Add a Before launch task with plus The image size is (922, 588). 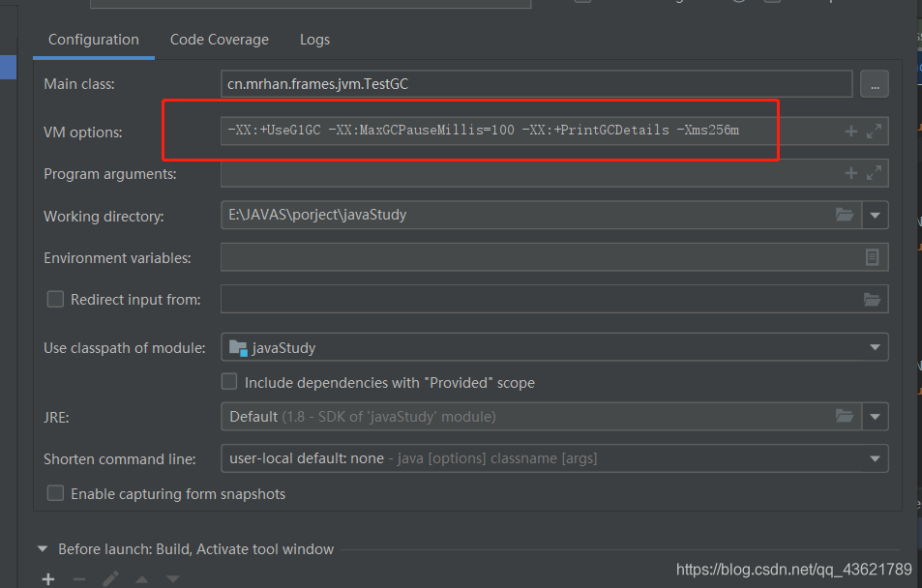48,579
